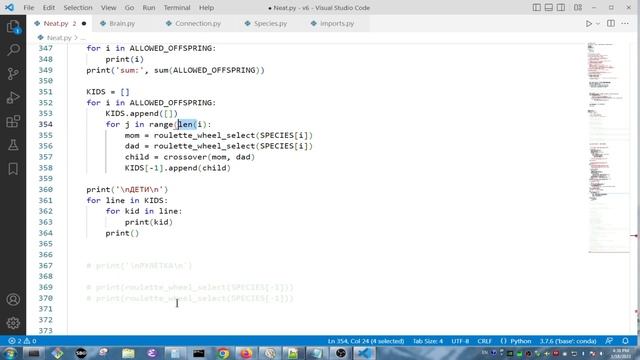Toggle Primary Side Bar layout icon
Image resolution: width=640 pixels, height=360 pixels.
tap(537, 8)
